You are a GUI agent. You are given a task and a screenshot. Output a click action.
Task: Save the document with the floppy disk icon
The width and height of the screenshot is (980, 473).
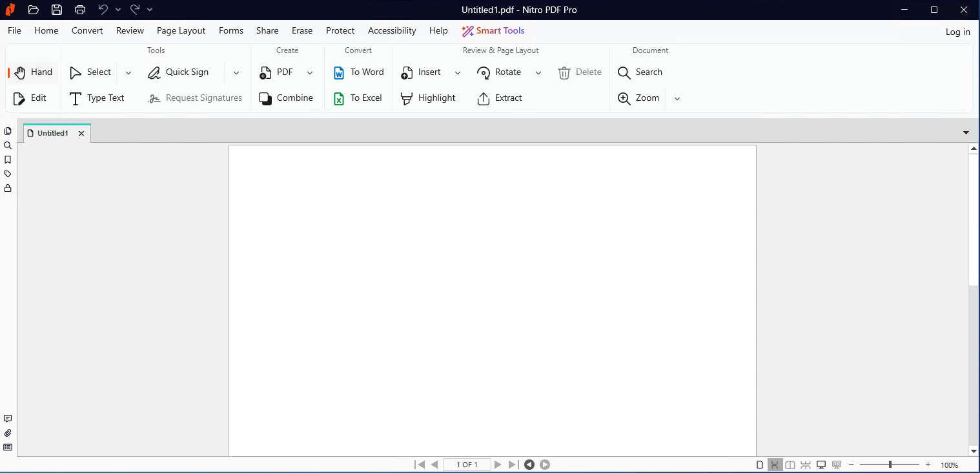(57, 10)
